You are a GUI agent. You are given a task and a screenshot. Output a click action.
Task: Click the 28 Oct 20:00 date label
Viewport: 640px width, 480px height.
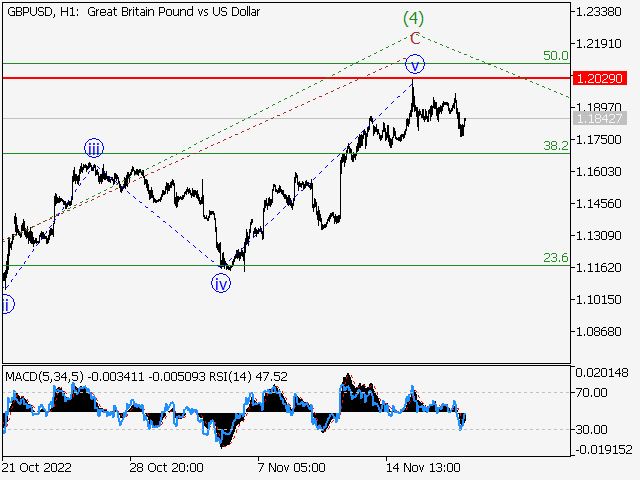[167, 467]
